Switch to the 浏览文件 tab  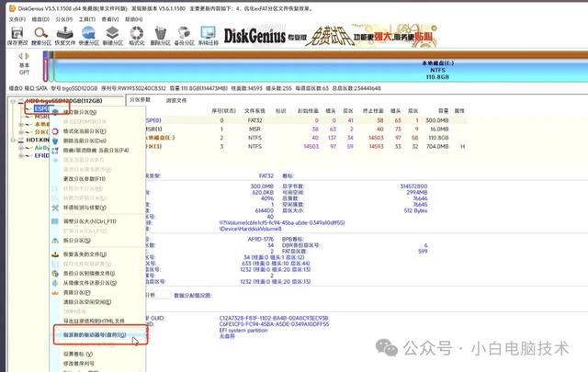(176, 100)
